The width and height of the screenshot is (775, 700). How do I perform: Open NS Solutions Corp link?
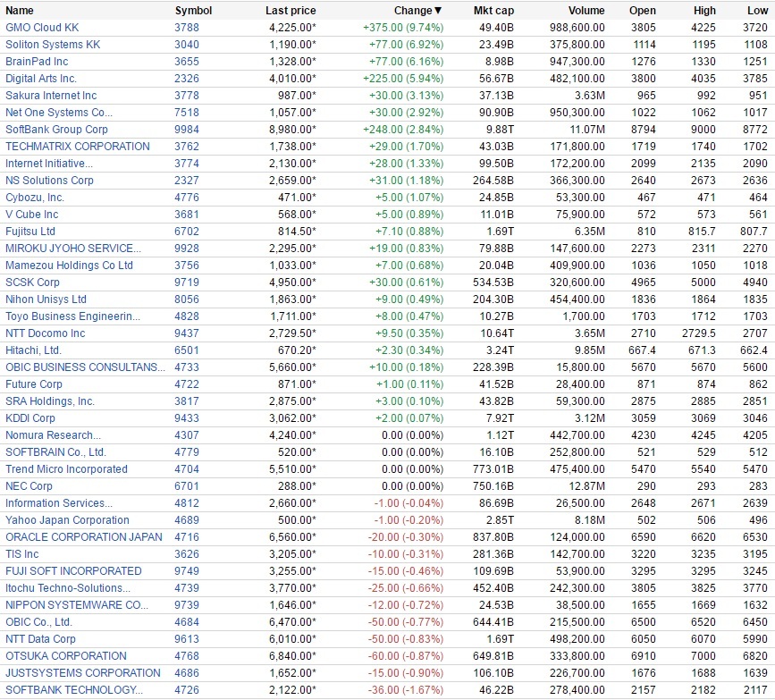click(49, 181)
